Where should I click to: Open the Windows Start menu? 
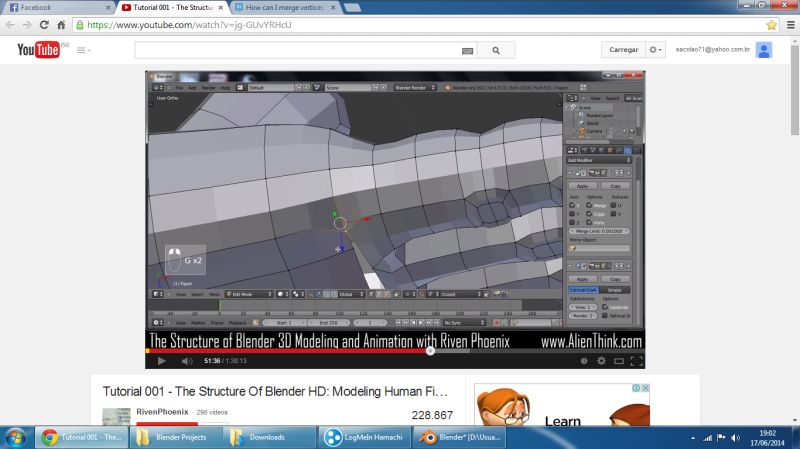pyautogui.click(x=15, y=437)
